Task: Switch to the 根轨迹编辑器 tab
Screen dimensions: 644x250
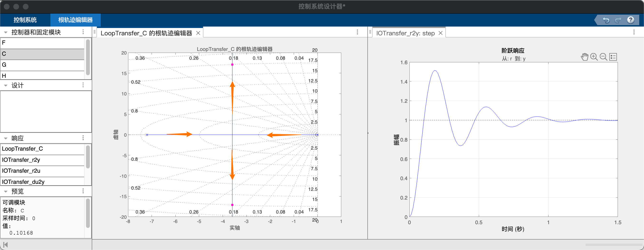Action: click(x=76, y=20)
